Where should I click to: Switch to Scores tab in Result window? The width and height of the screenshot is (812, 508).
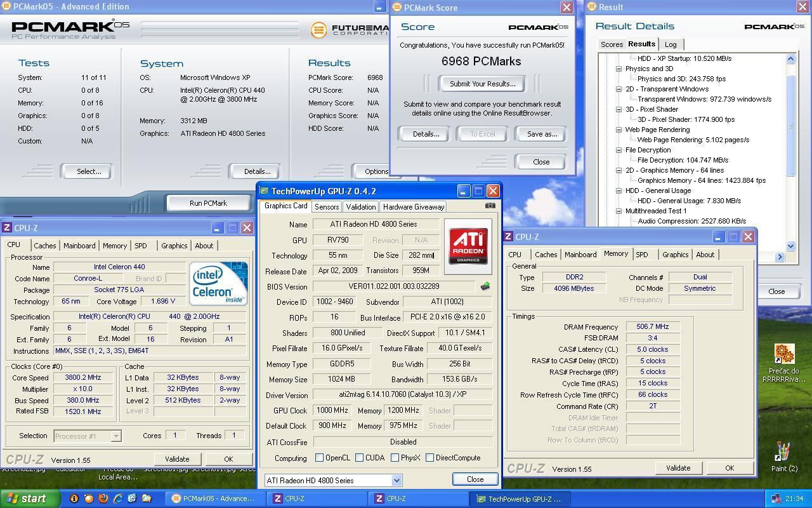click(612, 44)
